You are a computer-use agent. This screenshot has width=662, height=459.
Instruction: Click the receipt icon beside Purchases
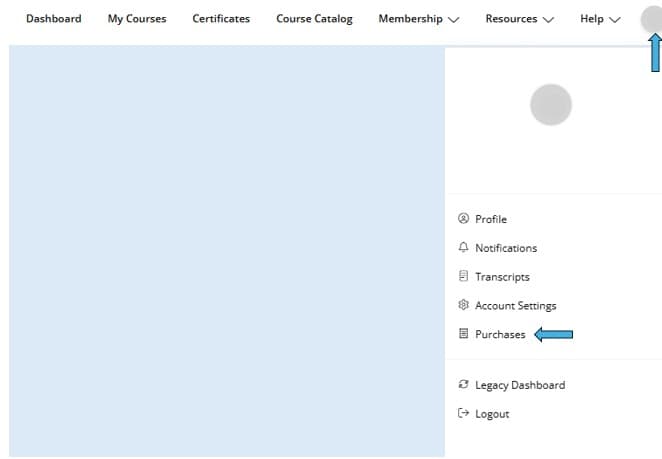pos(462,335)
